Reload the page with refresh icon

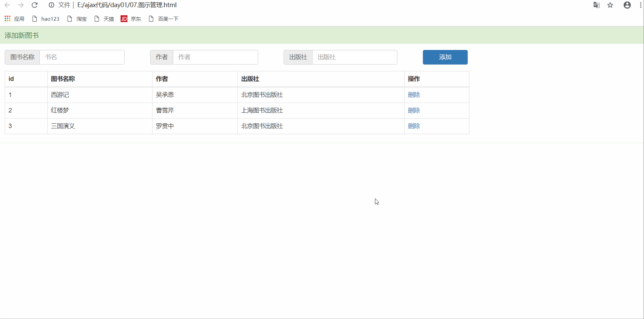click(x=34, y=5)
